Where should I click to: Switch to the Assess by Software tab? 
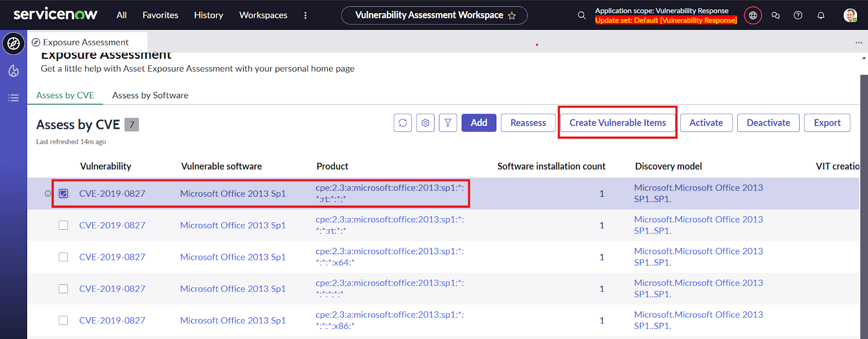click(150, 95)
